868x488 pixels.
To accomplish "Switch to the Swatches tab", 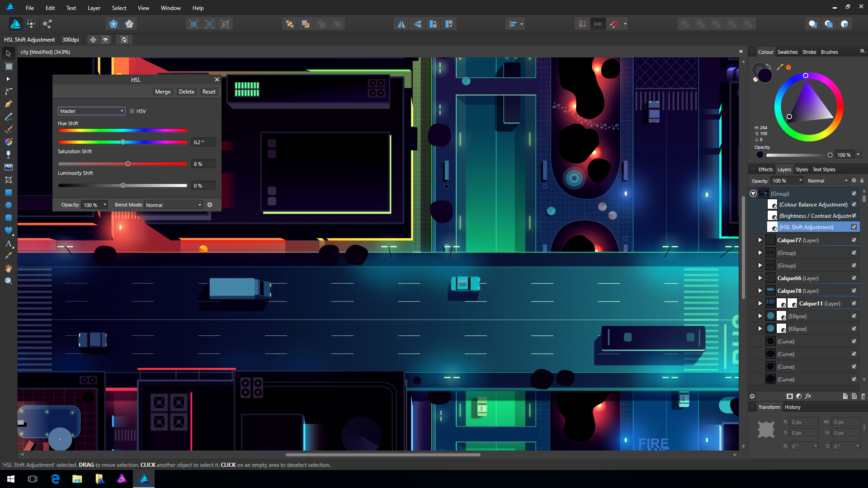I will point(788,52).
